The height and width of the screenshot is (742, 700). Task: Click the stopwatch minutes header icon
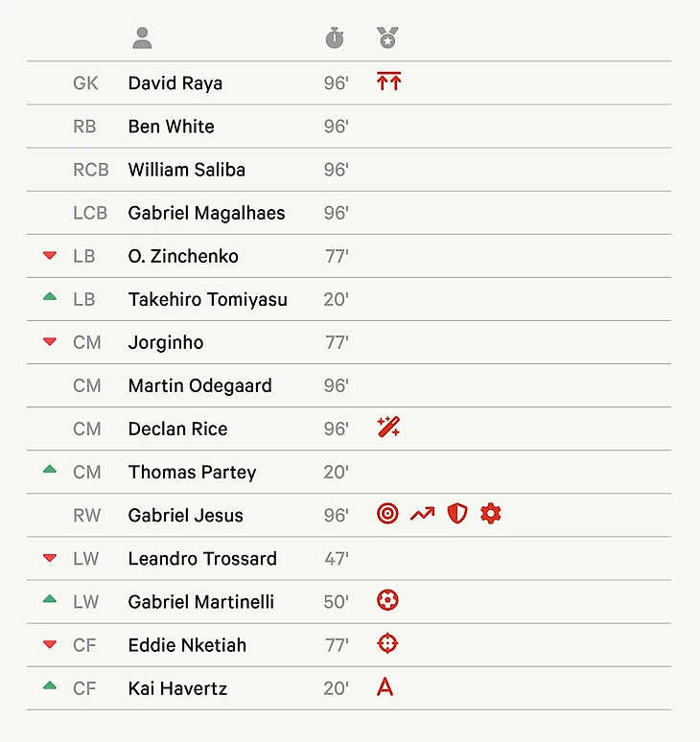click(x=334, y=38)
